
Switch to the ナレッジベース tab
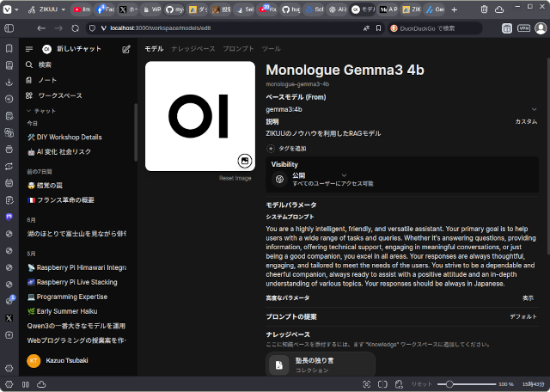(x=192, y=49)
